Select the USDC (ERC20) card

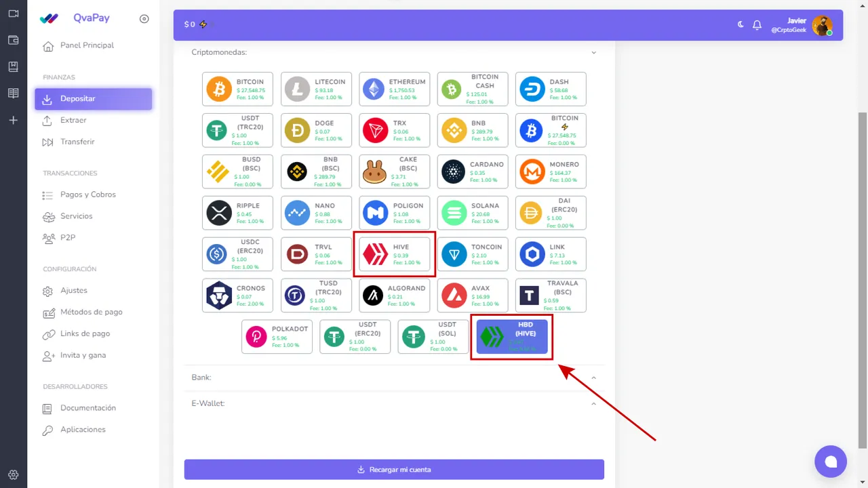(237, 254)
